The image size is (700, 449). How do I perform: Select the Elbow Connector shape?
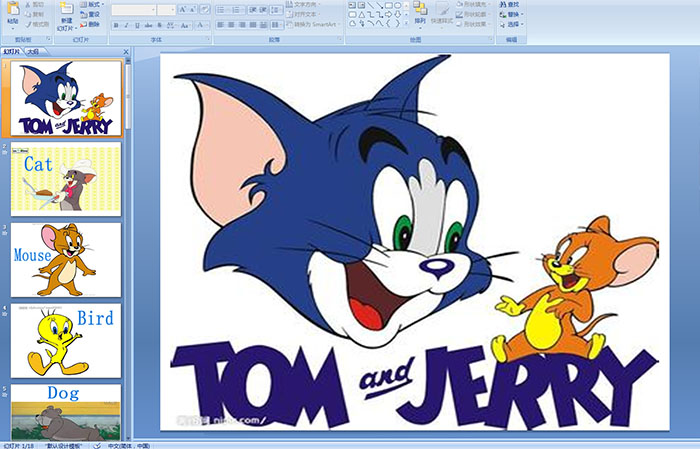click(371, 15)
